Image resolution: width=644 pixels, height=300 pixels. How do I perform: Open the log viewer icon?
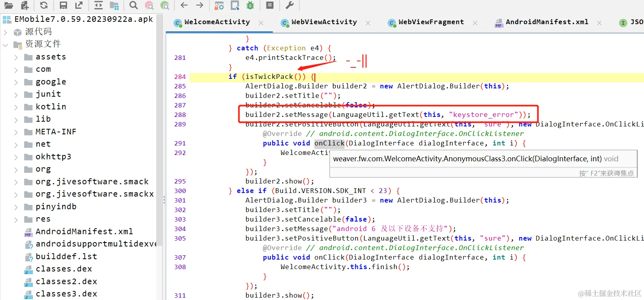(x=270, y=5)
